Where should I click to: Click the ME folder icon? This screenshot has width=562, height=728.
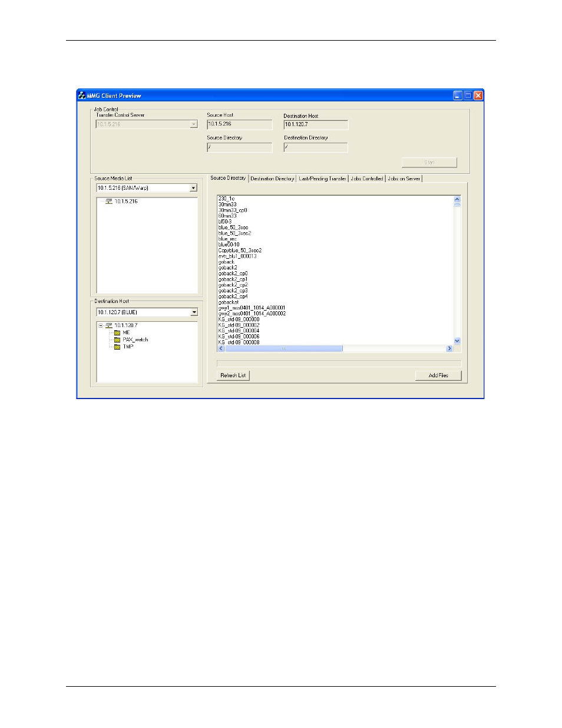[x=117, y=332]
